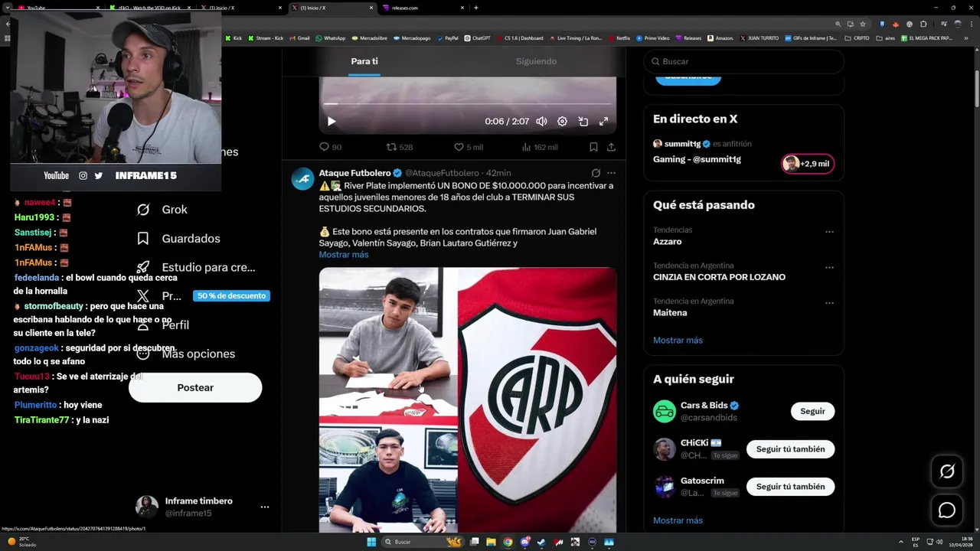Open the CRIPTO bookmarks folder
This screenshot has height=551, width=980.
click(x=857, y=37)
